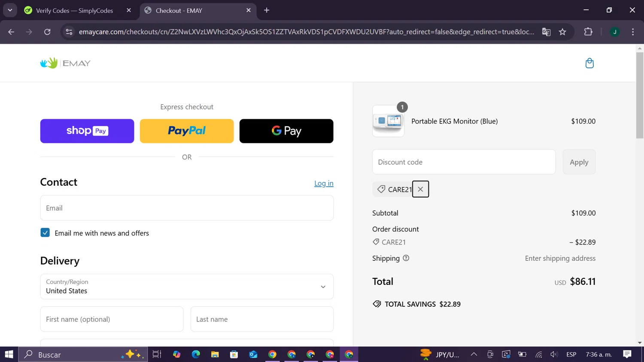Close the Checkout - EMAY tab
Screen dimensions: 644x362
point(249,10)
